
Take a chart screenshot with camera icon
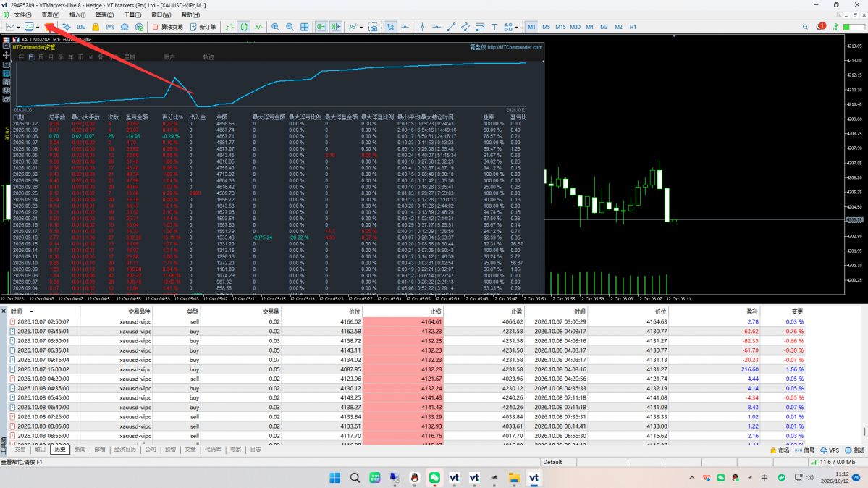pyautogui.click(x=373, y=27)
